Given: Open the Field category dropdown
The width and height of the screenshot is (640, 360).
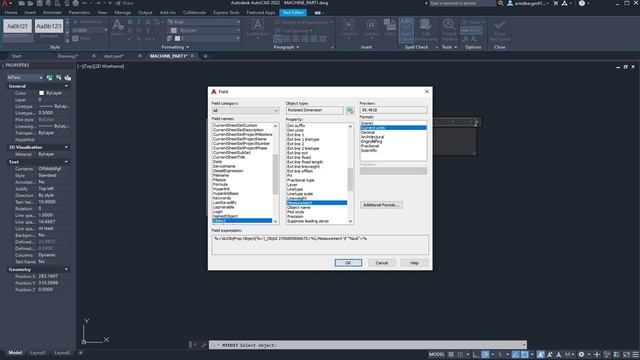Looking at the screenshot, I should (x=245, y=111).
